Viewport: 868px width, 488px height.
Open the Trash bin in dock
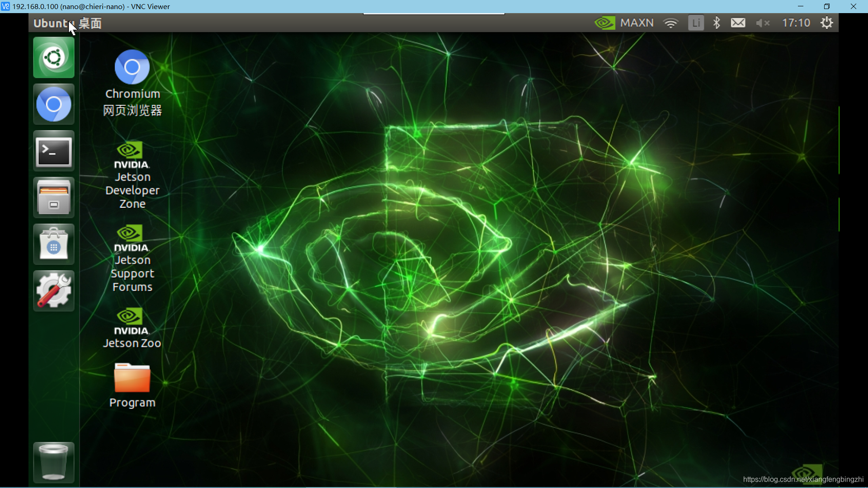[x=53, y=462]
